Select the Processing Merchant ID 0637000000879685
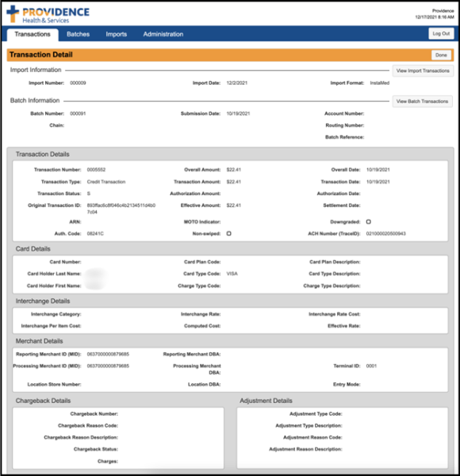The width and height of the screenshot is (460, 476). 108,366
